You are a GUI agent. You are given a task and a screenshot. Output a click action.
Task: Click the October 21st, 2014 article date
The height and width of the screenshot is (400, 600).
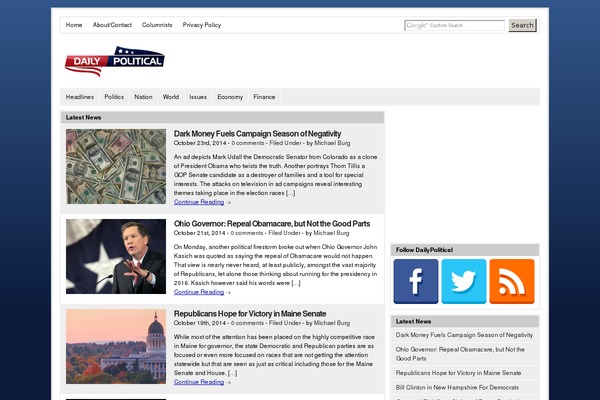199,233
